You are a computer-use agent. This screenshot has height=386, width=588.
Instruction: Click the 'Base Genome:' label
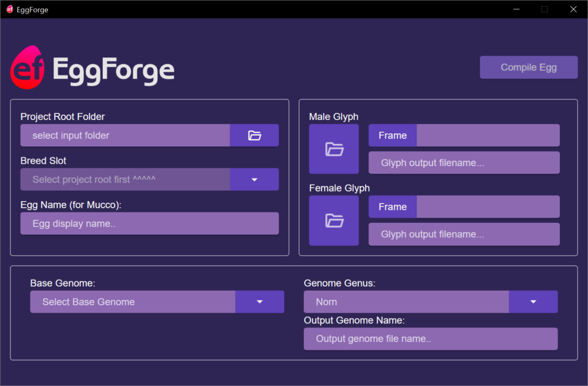pos(63,283)
